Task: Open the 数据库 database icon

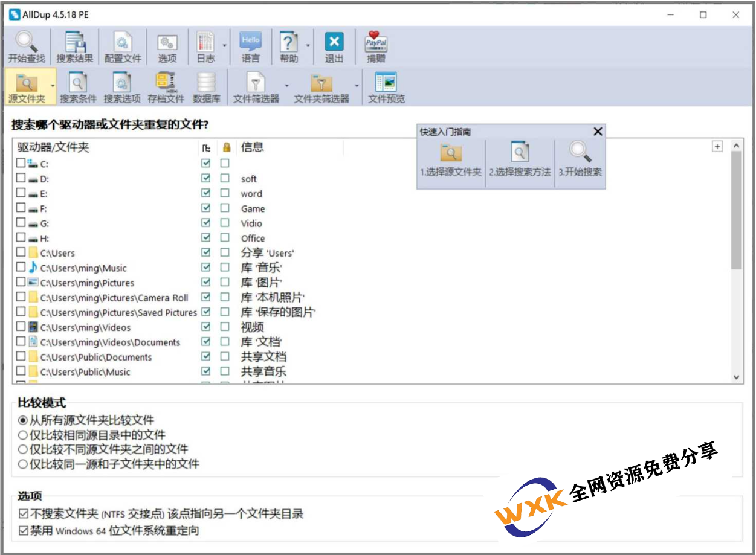Action: click(207, 87)
